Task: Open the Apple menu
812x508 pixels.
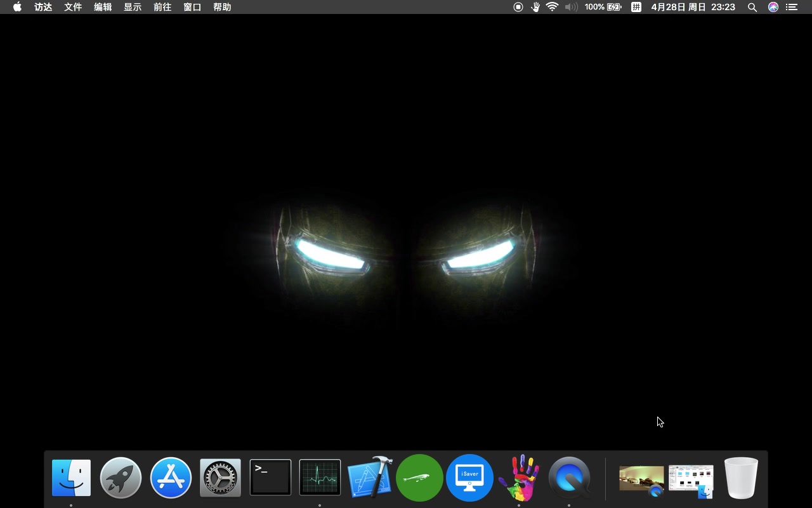Action: pos(17,7)
